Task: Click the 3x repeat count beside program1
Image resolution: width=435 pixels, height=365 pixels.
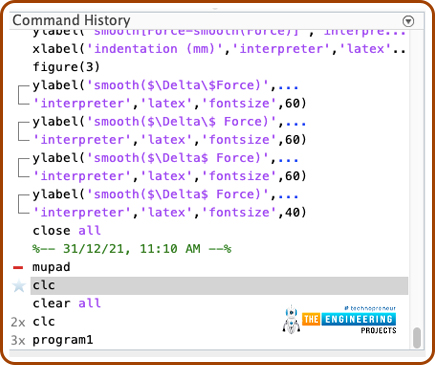Action: coord(18,340)
